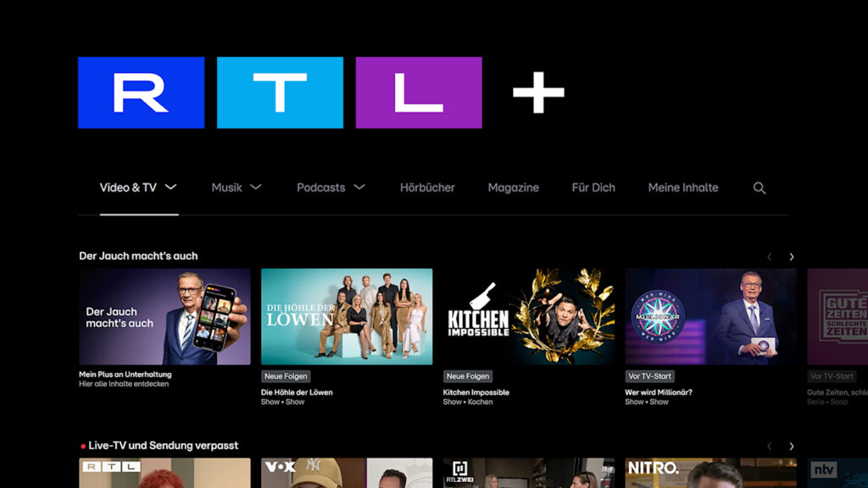Select the Der Jauch macht's auch promo tile
The height and width of the screenshot is (488, 868).
tap(164, 317)
